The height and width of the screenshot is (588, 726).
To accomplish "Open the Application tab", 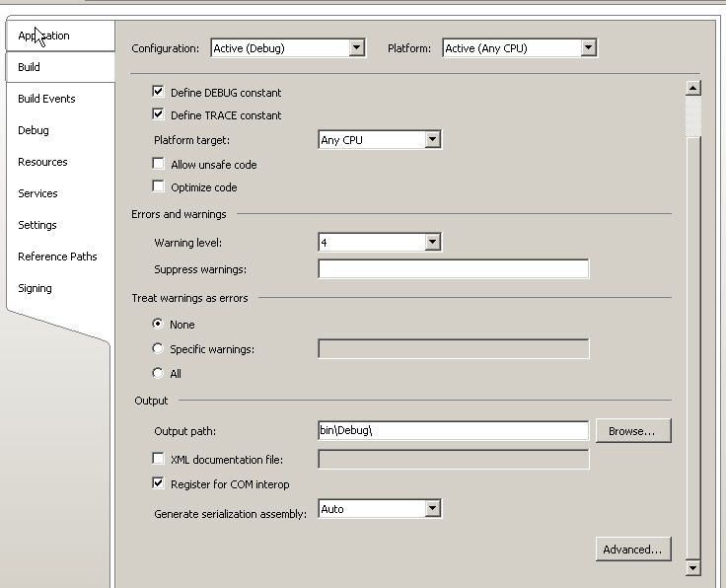I will pos(60,36).
